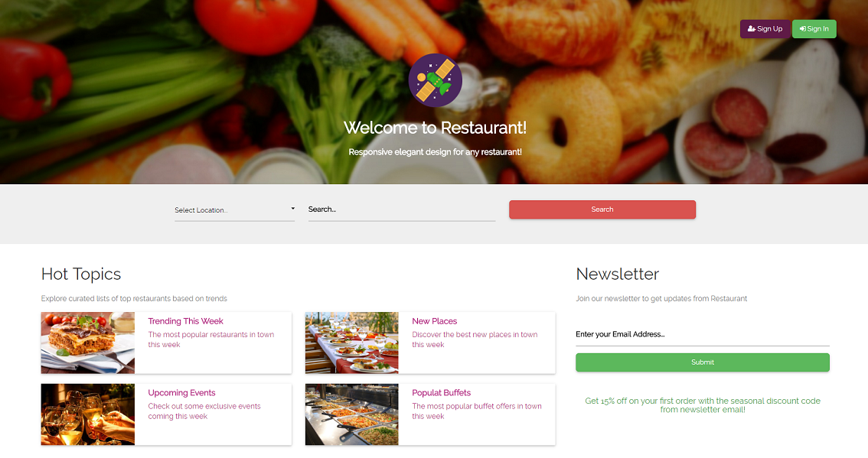Image resolution: width=868 pixels, height=458 pixels.
Task: Submit the newsletter form
Action: 703,362
